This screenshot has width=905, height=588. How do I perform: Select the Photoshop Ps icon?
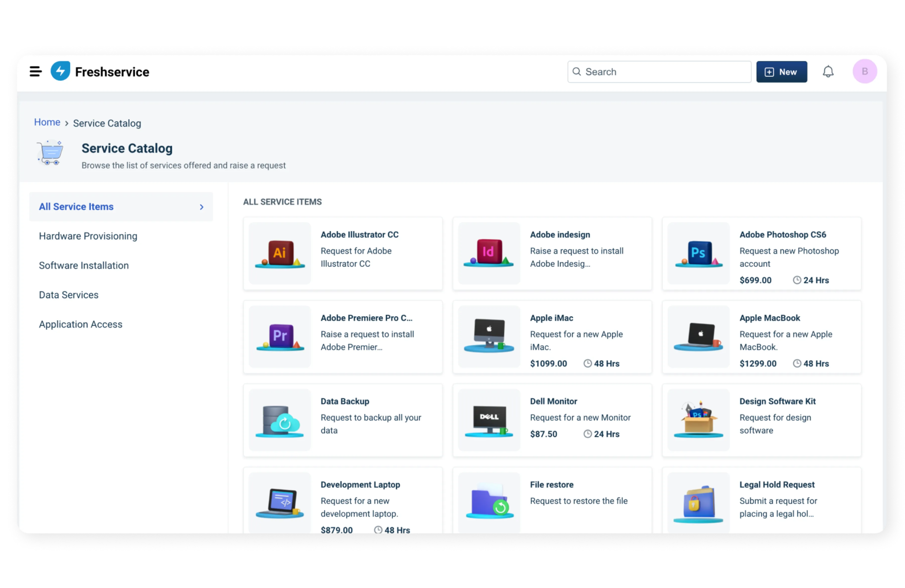(698, 253)
